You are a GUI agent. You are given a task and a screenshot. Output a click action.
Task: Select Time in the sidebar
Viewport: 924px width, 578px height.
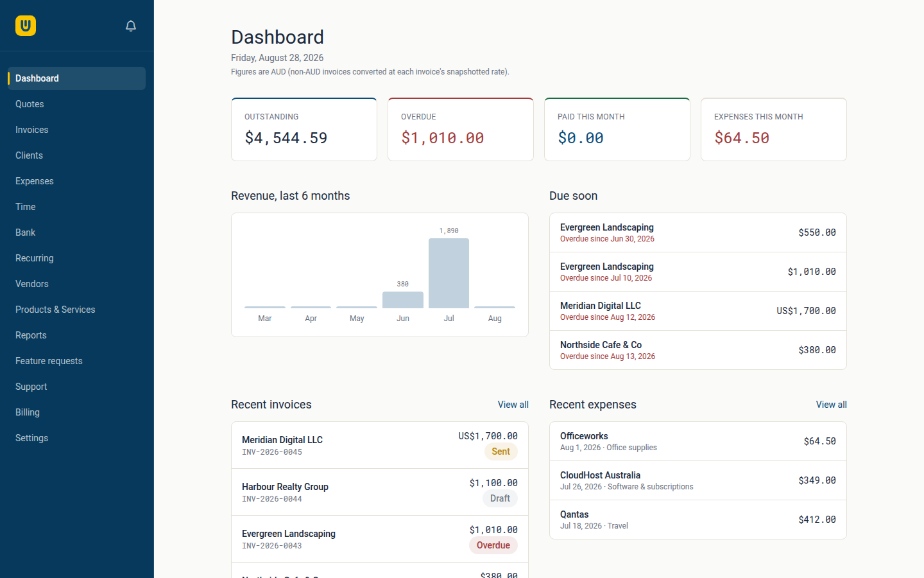point(76,207)
